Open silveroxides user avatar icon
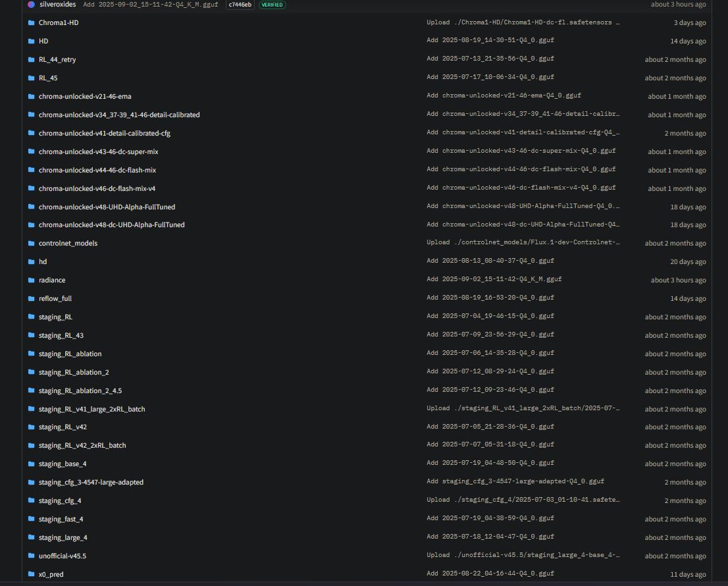 pyautogui.click(x=31, y=5)
